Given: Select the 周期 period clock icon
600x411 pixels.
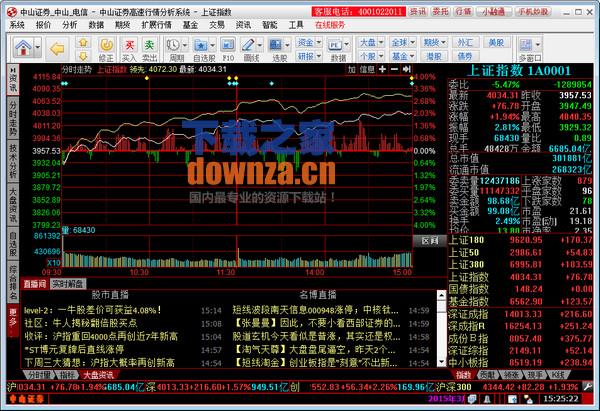Looking at the screenshot, I should coord(173,45).
